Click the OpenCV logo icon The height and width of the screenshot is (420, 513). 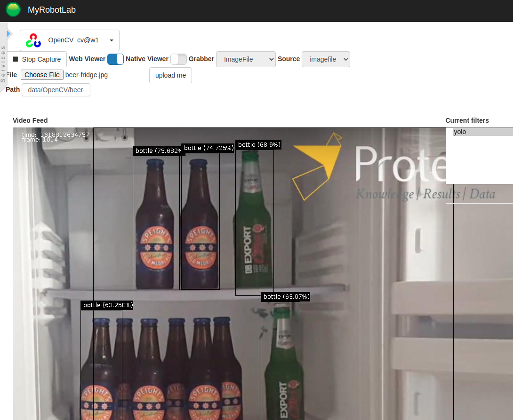tap(33, 40)
